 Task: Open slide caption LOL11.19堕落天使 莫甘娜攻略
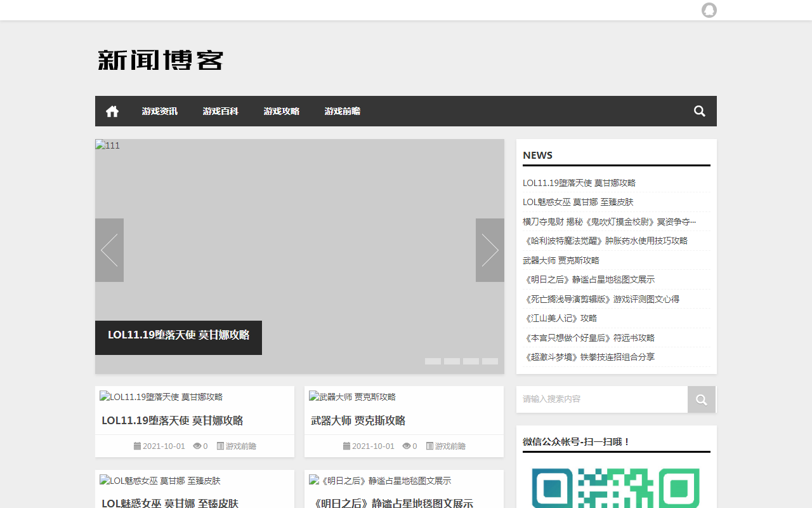(178, 335)
